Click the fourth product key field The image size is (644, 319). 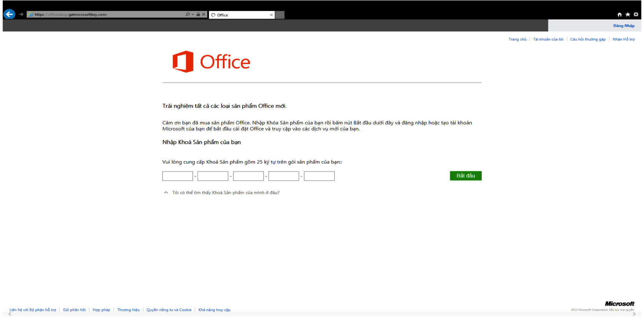(284, 176)
